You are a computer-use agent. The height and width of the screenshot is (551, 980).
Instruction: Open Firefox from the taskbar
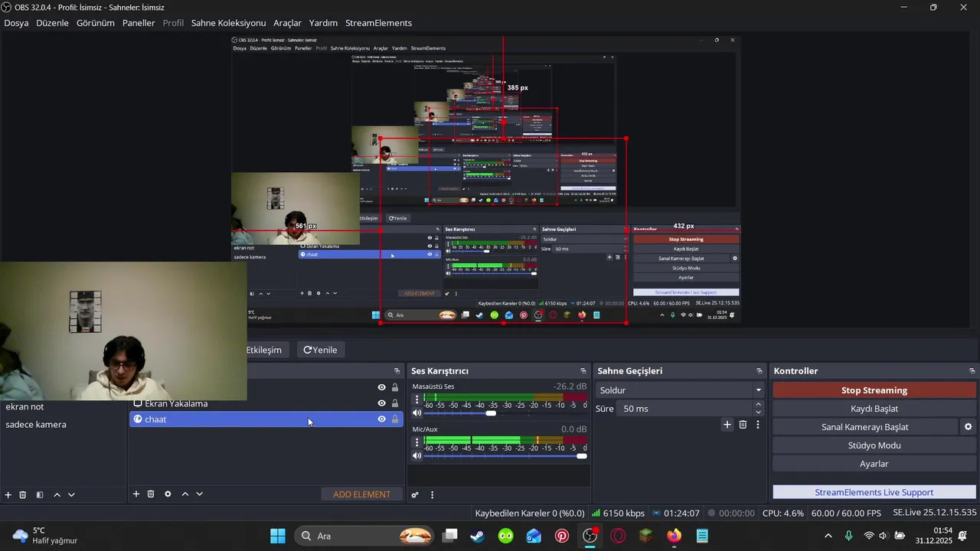pyautogui.click(x=674, y=536)
